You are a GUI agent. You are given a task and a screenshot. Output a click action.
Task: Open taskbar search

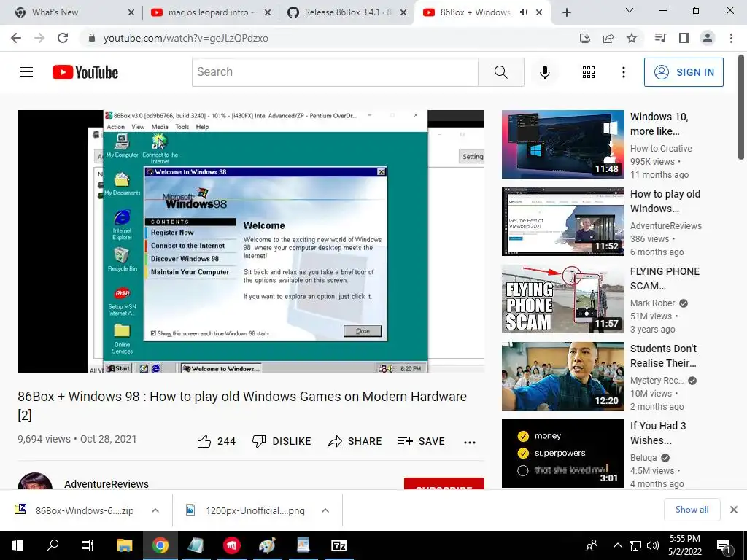(53, 545)
